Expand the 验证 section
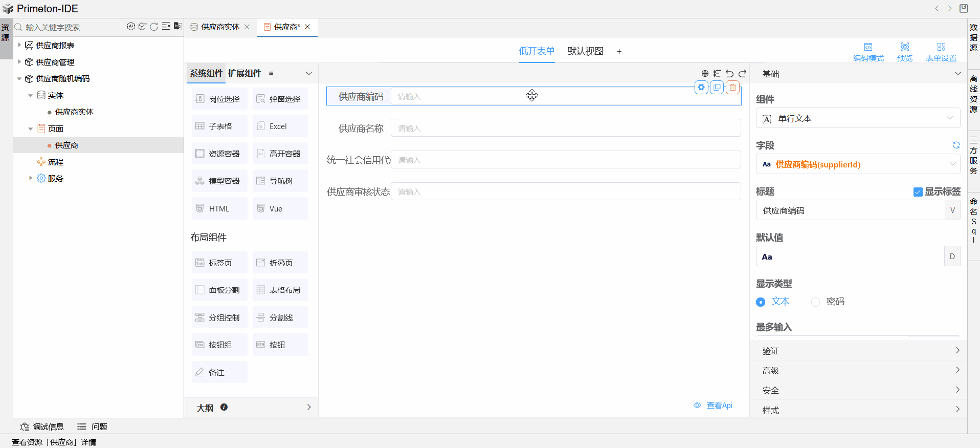This screenshot has width=980, height=448. pyautogui.click(x=858, y=351)
